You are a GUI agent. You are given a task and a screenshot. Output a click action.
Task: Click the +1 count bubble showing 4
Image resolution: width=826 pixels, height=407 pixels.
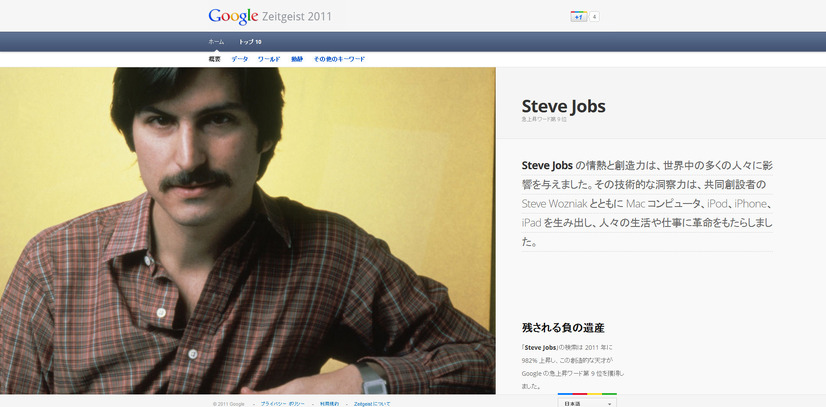594,17
